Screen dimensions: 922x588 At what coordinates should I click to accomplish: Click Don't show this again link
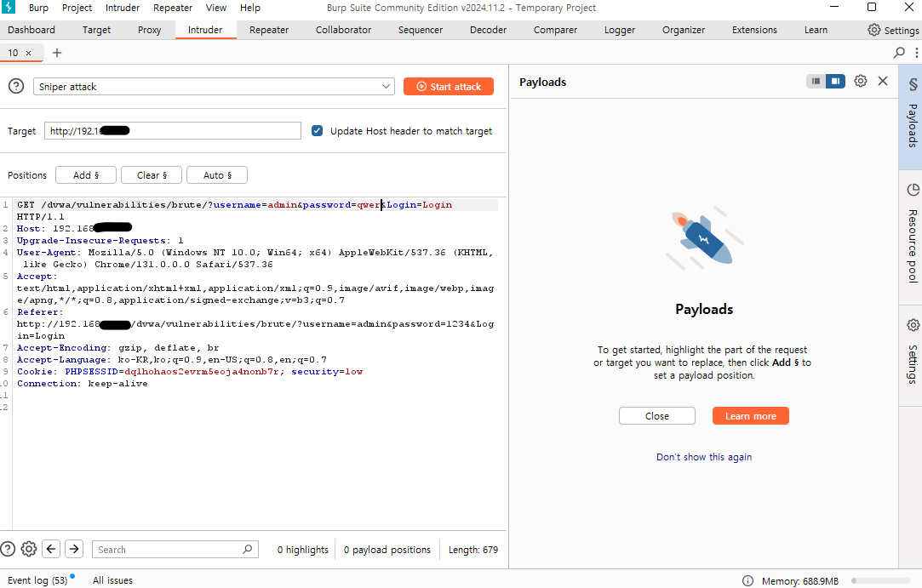click(704, 457)
